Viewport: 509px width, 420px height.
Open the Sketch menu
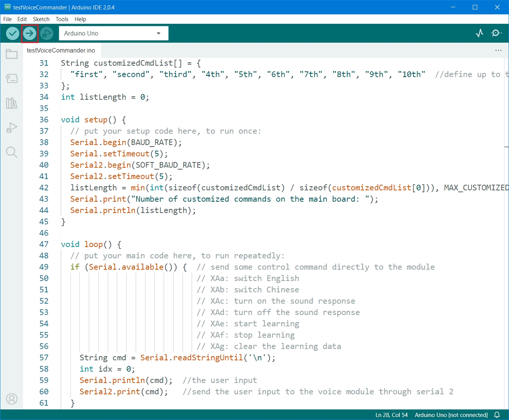41,19
